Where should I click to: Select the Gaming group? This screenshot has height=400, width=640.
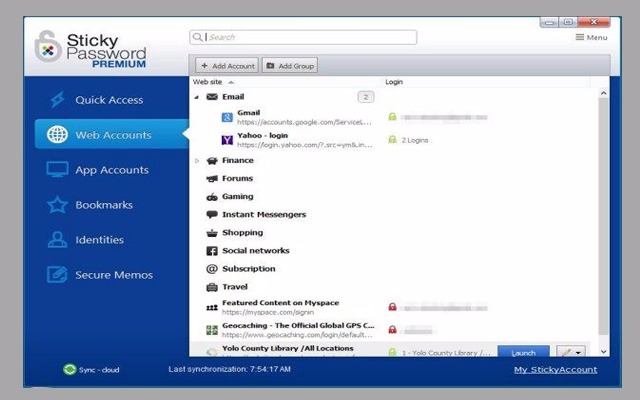(238, 196)
